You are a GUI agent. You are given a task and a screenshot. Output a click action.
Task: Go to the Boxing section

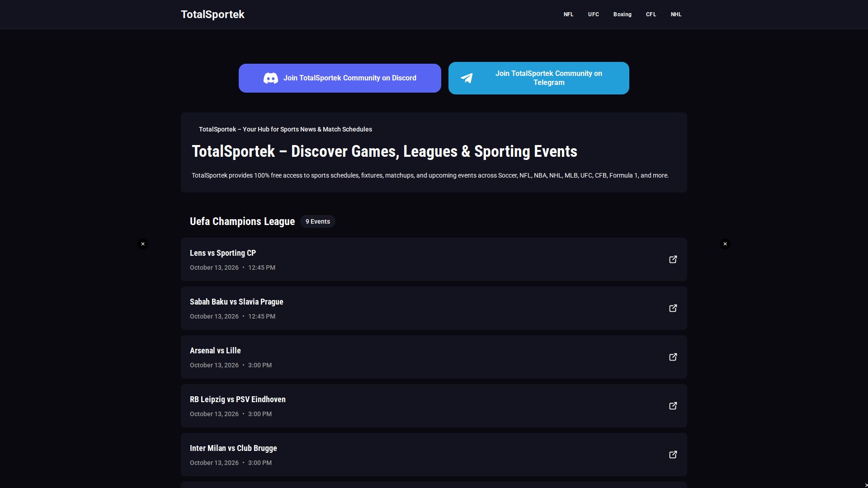(623, 14)
